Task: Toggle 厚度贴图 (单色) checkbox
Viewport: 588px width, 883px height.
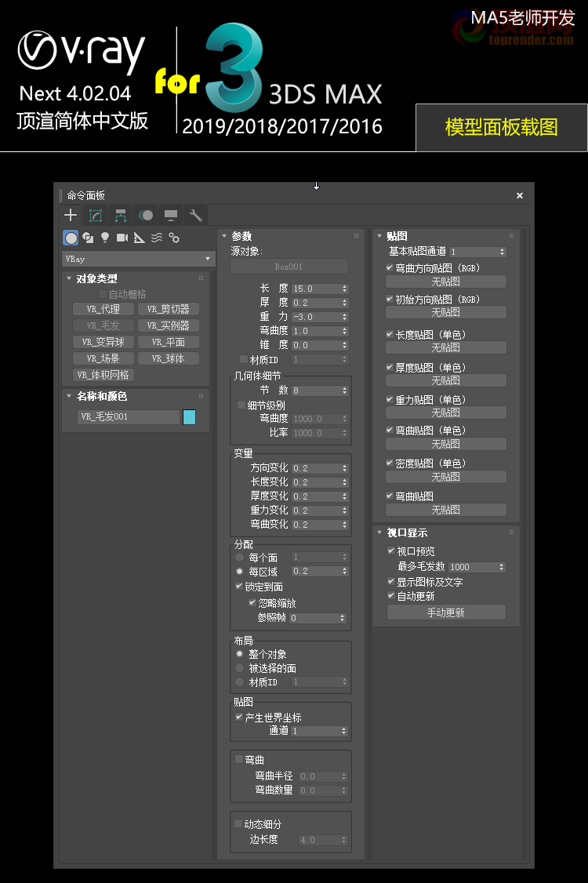Action: tap(390, 367)
